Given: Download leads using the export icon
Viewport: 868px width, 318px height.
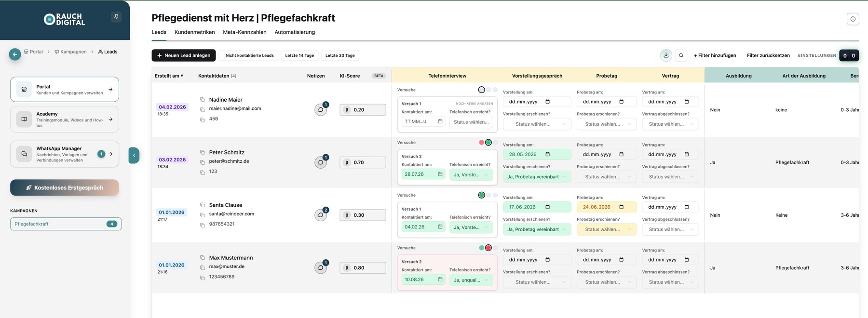Looking at the screenshot, I should click(x=666, y=55).
